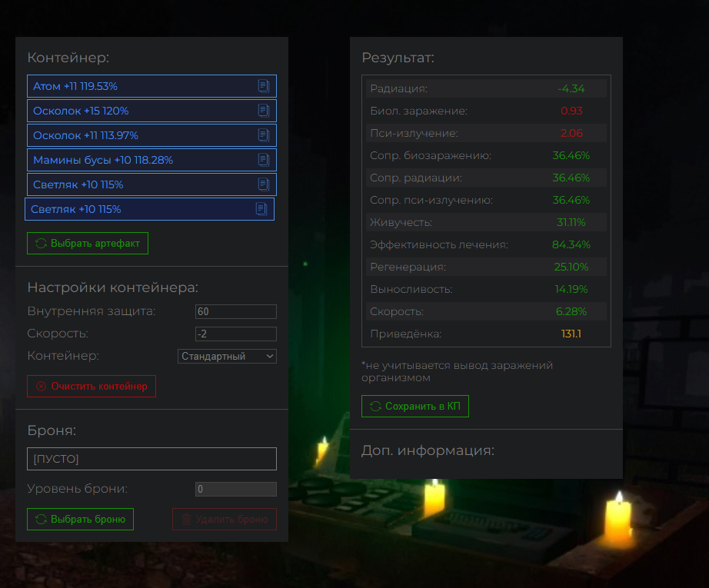709x588 pixels.
Task: Focus the Скорость input field
Action: point(236,334)
